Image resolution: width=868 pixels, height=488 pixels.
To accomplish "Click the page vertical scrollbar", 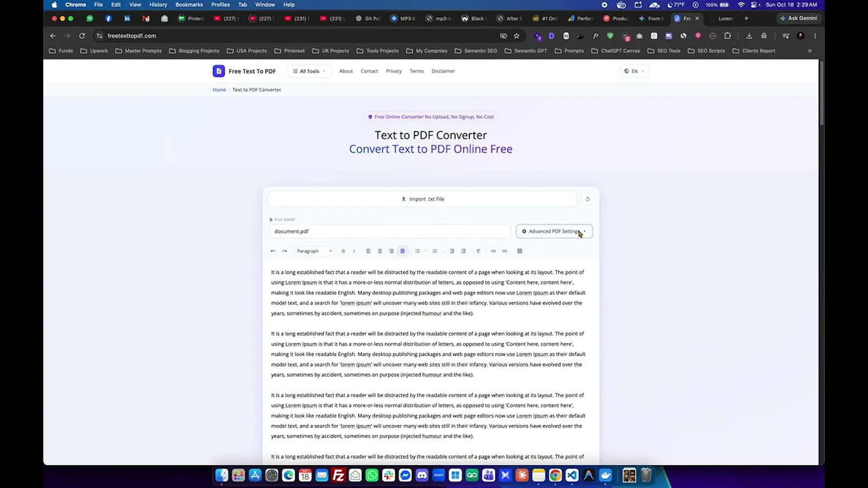I will click(821, 94).
